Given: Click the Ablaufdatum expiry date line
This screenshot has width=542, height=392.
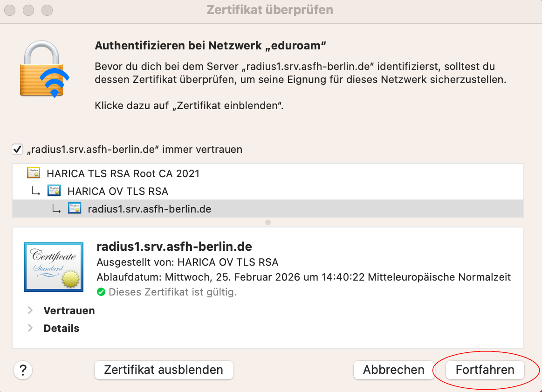Looking at the screenshot, I should pos(303,277).
